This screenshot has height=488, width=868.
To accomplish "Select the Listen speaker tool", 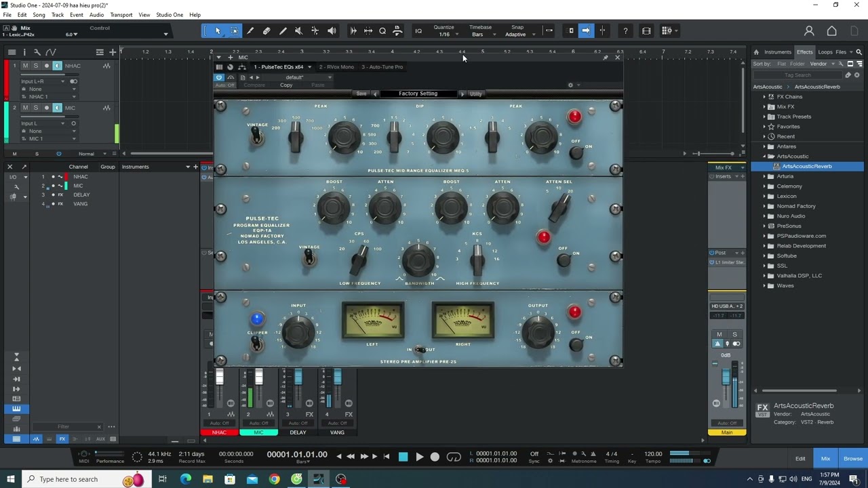I will coord(332,30).
